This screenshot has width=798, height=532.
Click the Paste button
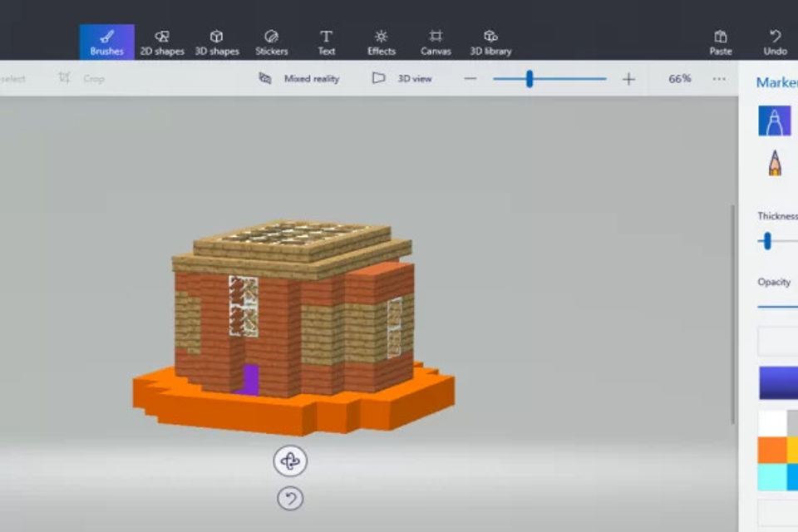[x=721, y=42]
